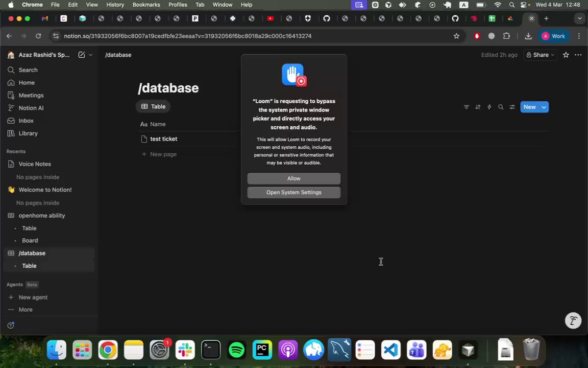Open the Window menu
Image resolution: width=588 pixels, height=368 pixels.
(223, 5)
